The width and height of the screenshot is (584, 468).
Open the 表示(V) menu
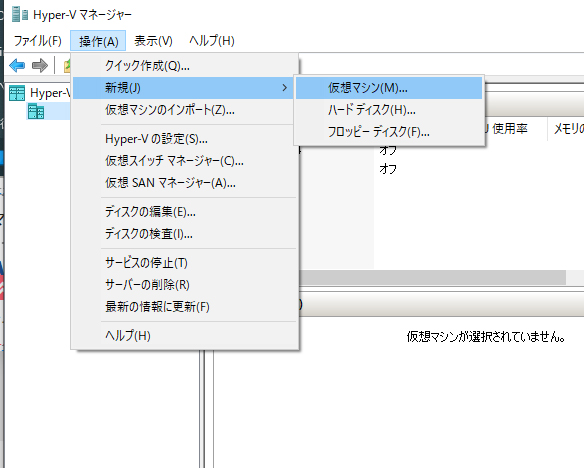pyautogui.click(x=153, y=41)
